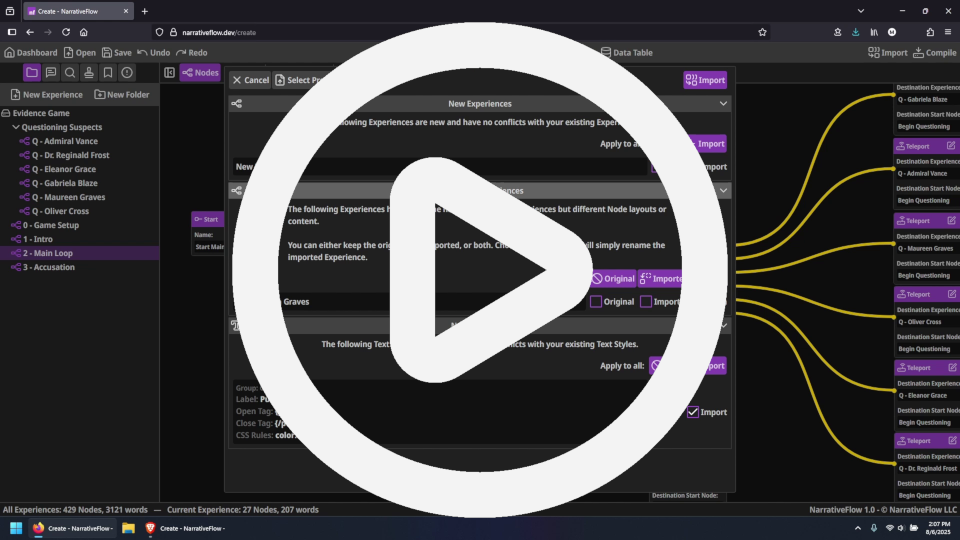Viewport: 960px width, 540px height.
Task: Edit the Teleport node for Q - Admiral Vance
Action: tap(951, 146)
